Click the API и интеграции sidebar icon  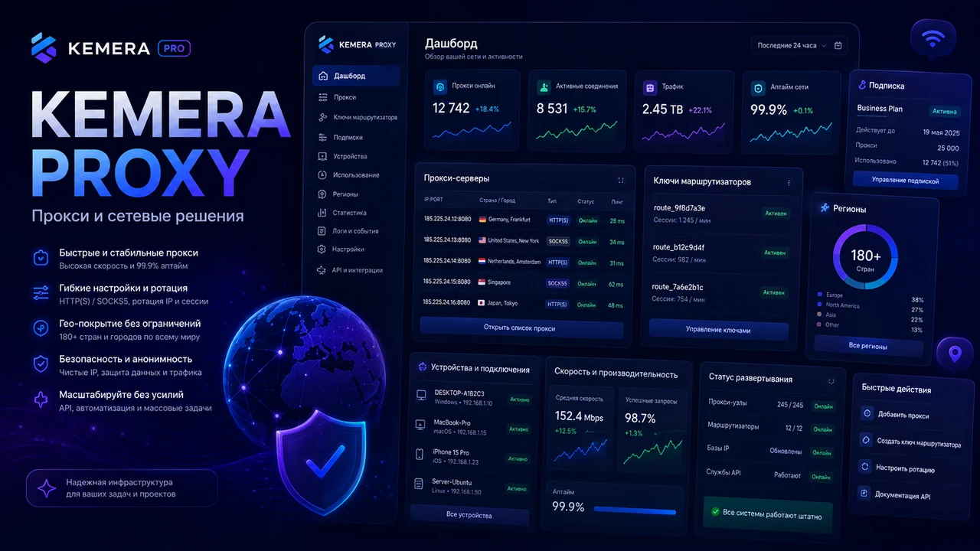point(322,270)
